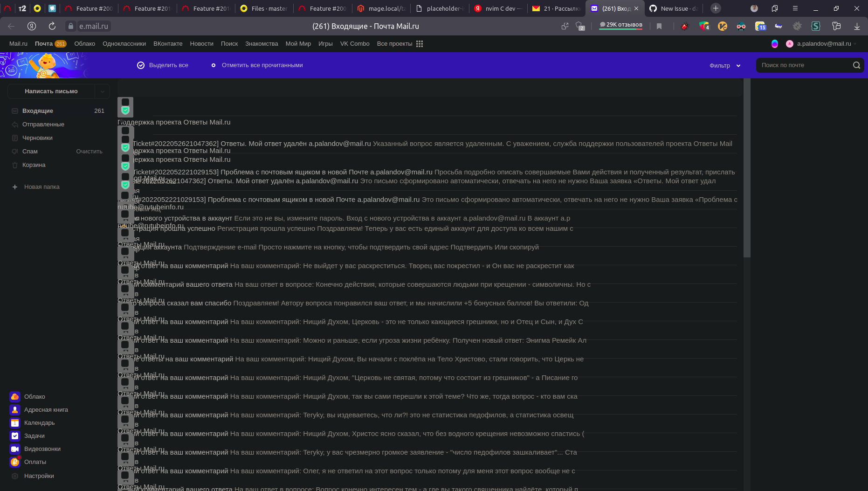Click the orange V extension icon
This screenshot has width=868, height=491.
[x=723, y=27]
